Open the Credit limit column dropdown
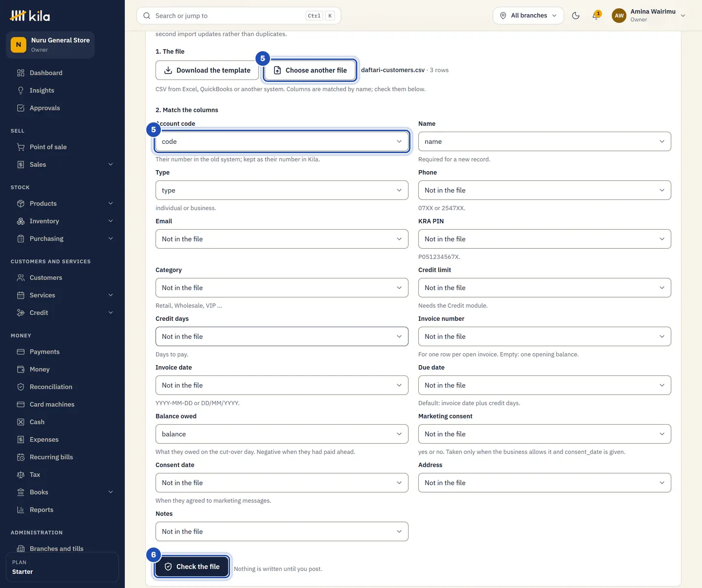Viewport: 702px width, 588px height. [x=545, y=288]
